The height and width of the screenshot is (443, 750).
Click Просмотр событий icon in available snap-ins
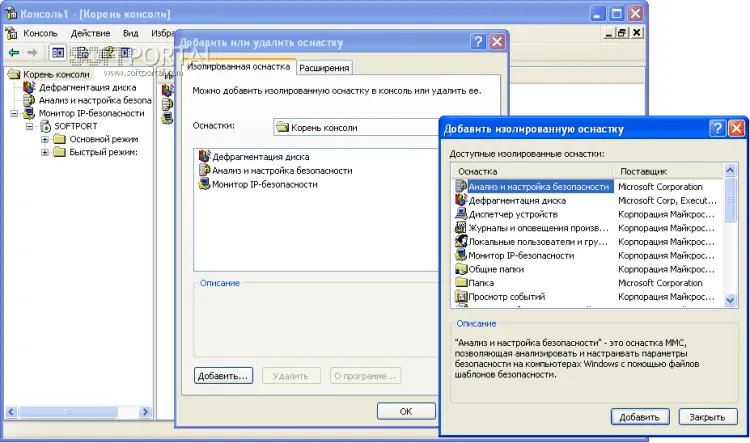461,297
